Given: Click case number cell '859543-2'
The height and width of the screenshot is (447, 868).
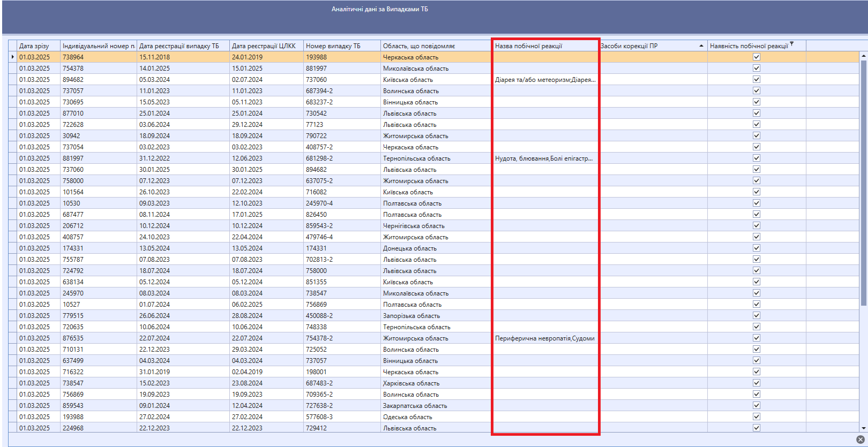Looking at the screenshot, I should pos(342,225).
